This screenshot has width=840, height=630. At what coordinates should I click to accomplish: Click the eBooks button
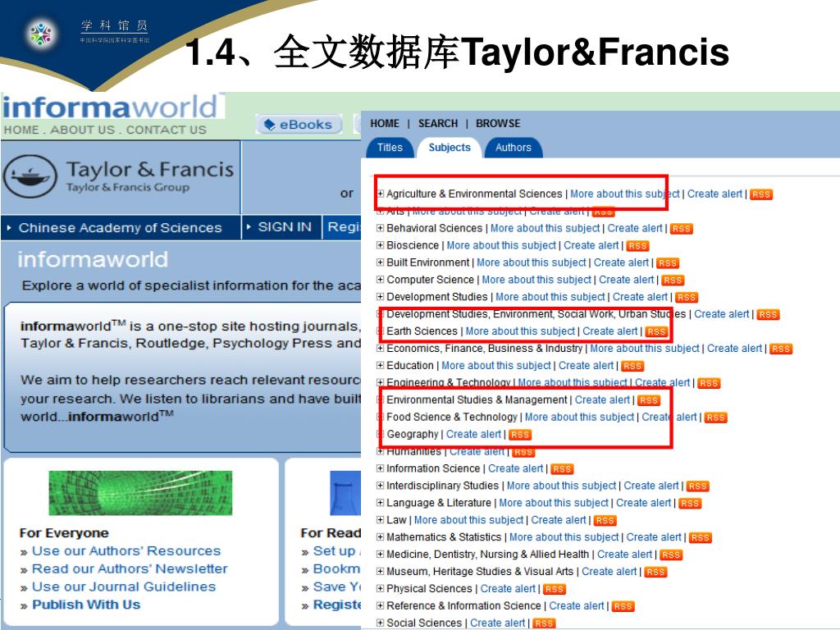(299, 125)
